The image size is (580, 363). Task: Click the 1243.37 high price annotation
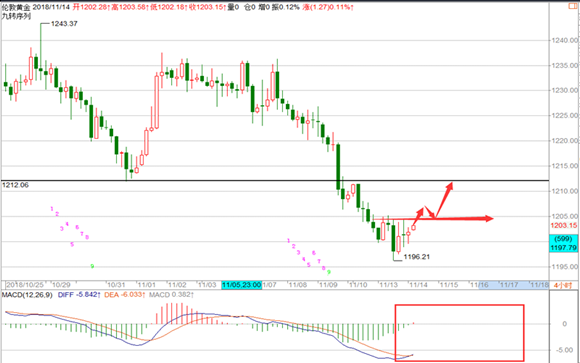pos(64,24)
